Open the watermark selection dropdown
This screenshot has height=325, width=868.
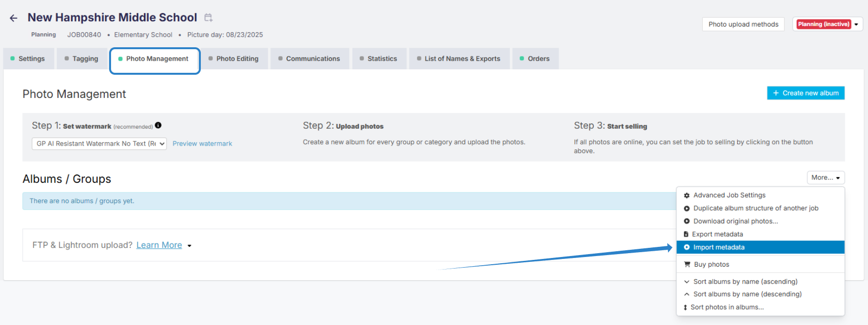[x=99, y=144]
